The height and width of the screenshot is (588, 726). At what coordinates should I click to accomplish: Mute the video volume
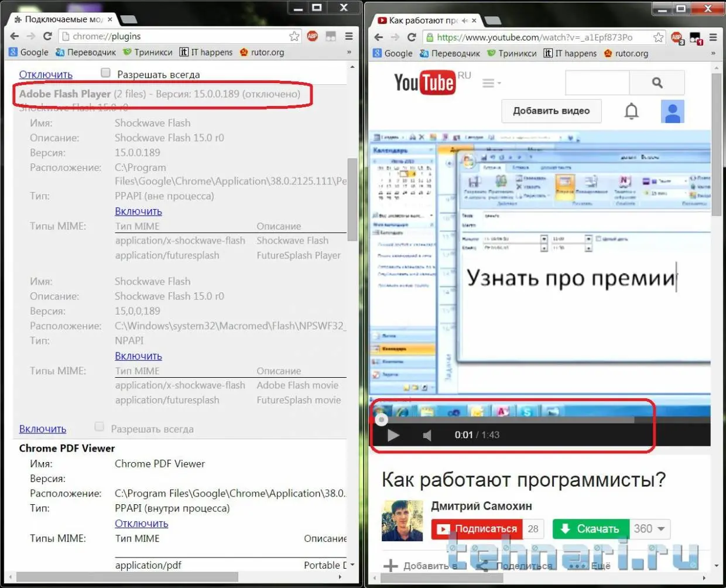(x=427, y=435)
